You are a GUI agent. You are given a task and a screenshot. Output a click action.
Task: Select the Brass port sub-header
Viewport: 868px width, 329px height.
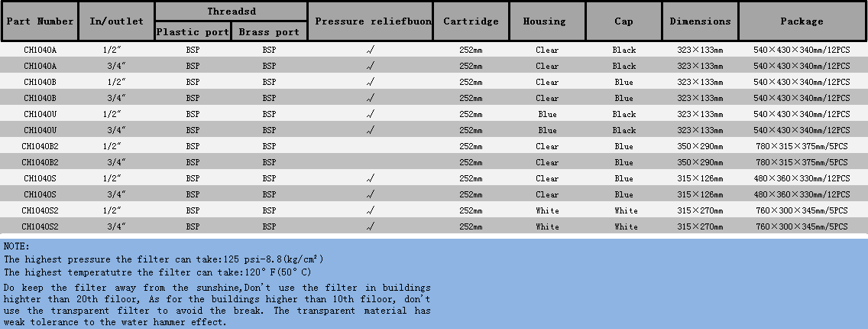click(x=269, y=32)
